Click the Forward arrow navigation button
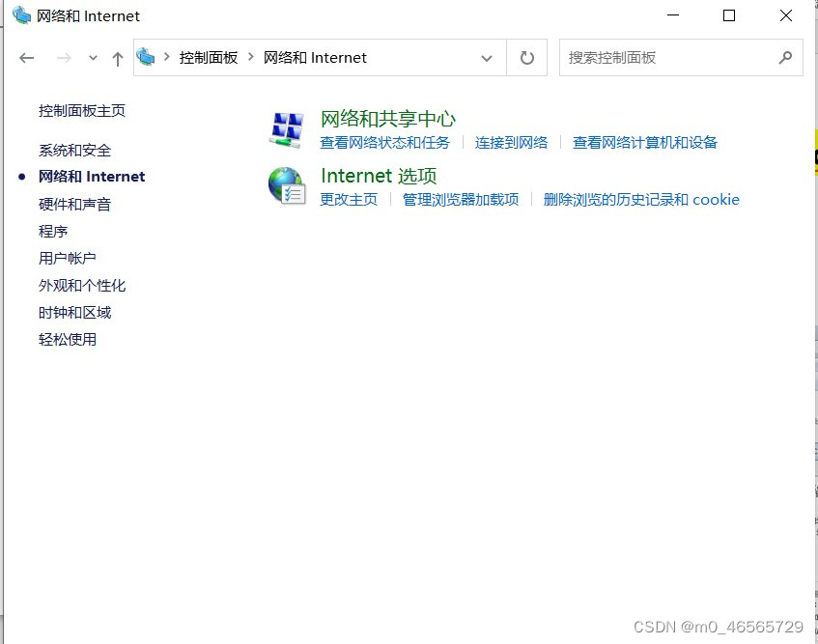The width and height of the screenshot is (818, 644). click(64, 58)
